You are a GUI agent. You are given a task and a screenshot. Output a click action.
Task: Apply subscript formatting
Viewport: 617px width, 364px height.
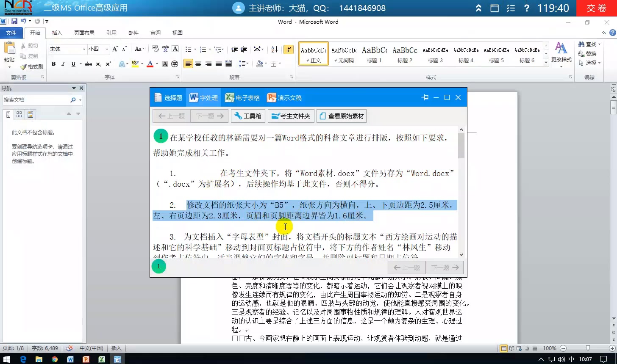point(98,64)
